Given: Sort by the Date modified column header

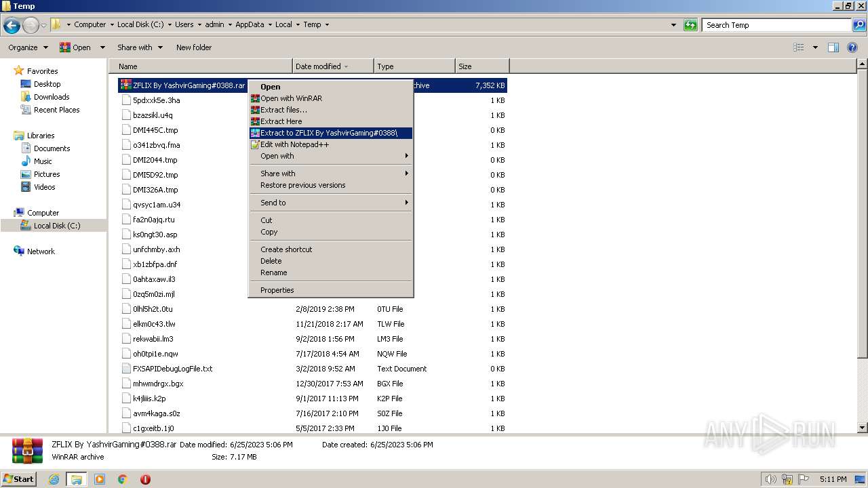Looking at the screenshot, I should pyautogui.click(x=333, y=66).
